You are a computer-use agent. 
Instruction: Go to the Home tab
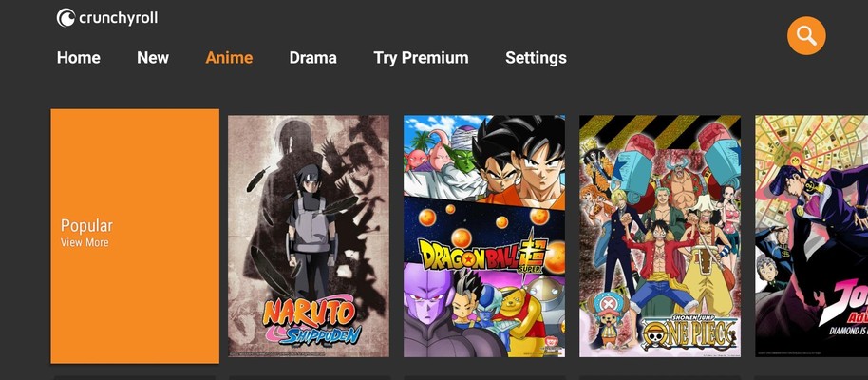click(x=79, y=58)
